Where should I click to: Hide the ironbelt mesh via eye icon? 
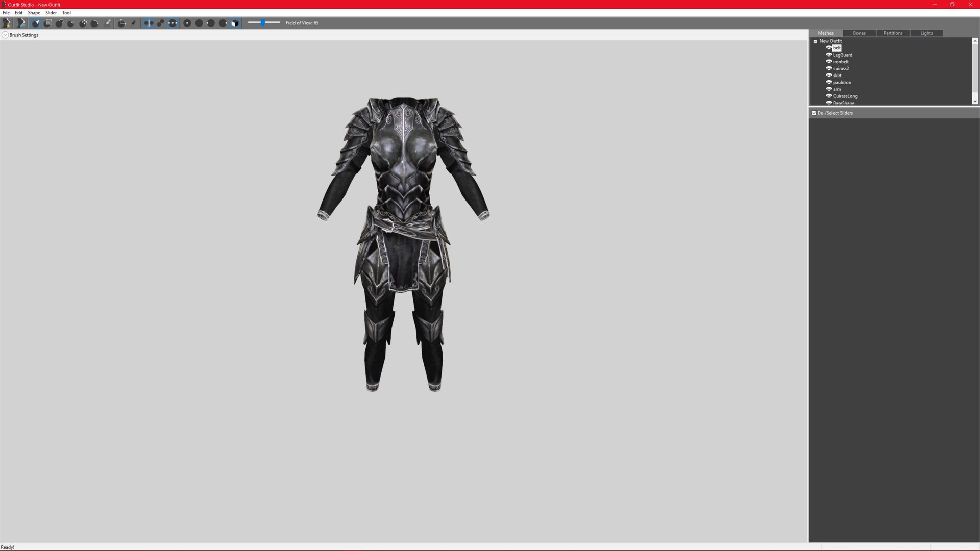tap(829, 62)
